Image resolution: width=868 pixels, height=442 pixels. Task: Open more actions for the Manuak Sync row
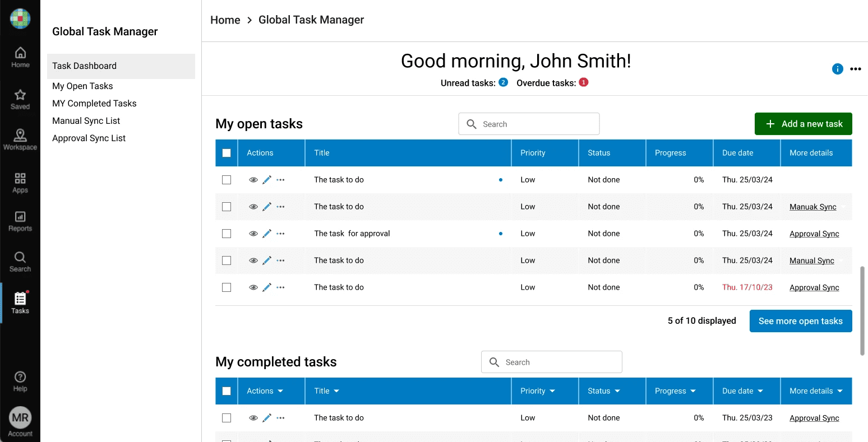281,207
